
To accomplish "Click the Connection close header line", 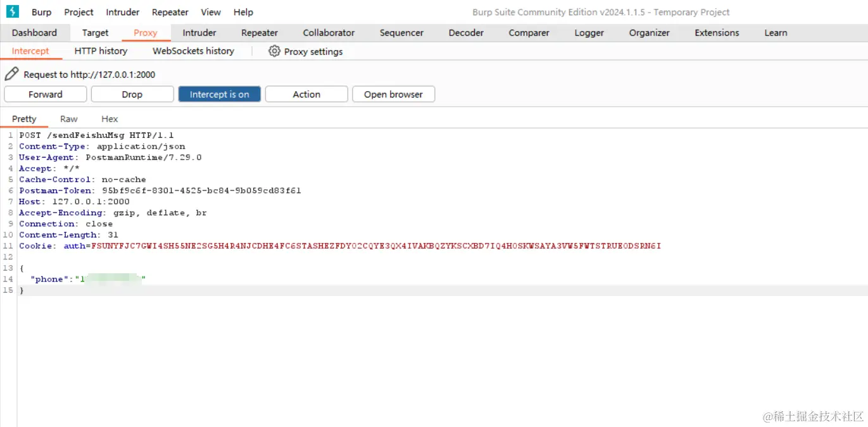I will (x=66, y=224).
